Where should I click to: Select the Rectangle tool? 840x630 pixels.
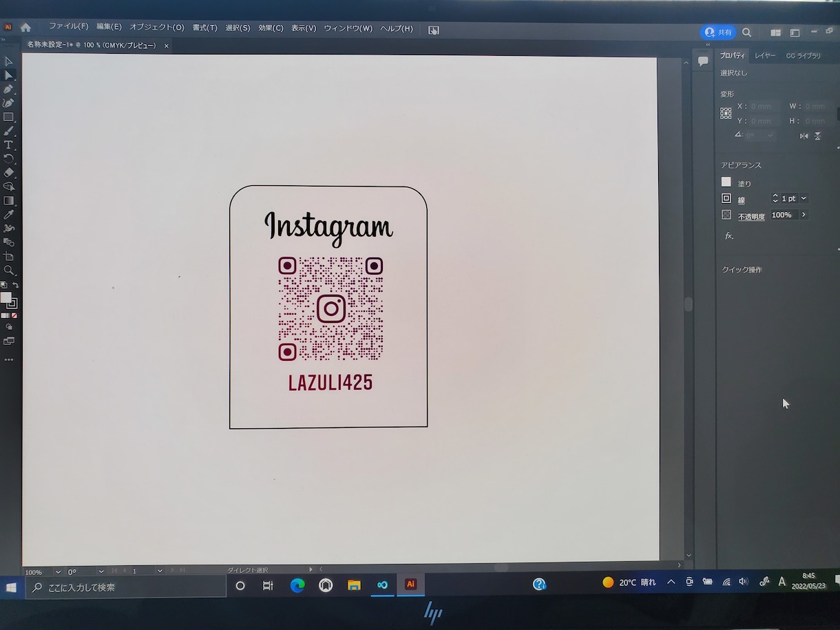click(8, 117)
